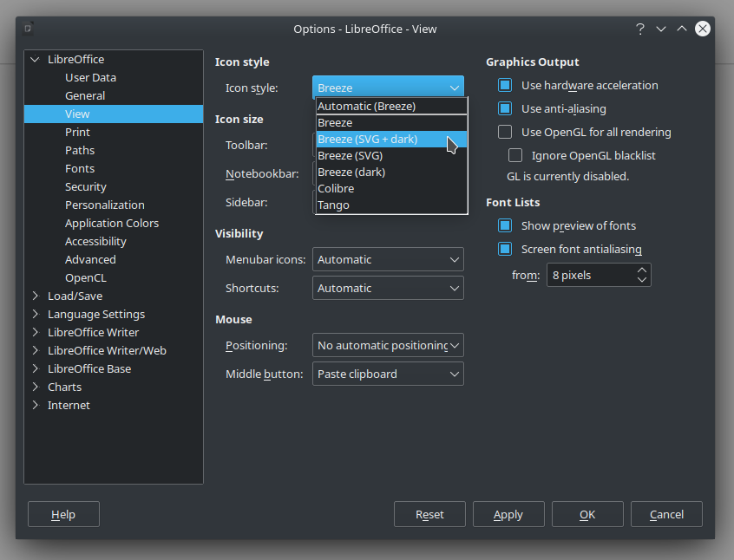Open Accessibility settings page

click(95, 242)
